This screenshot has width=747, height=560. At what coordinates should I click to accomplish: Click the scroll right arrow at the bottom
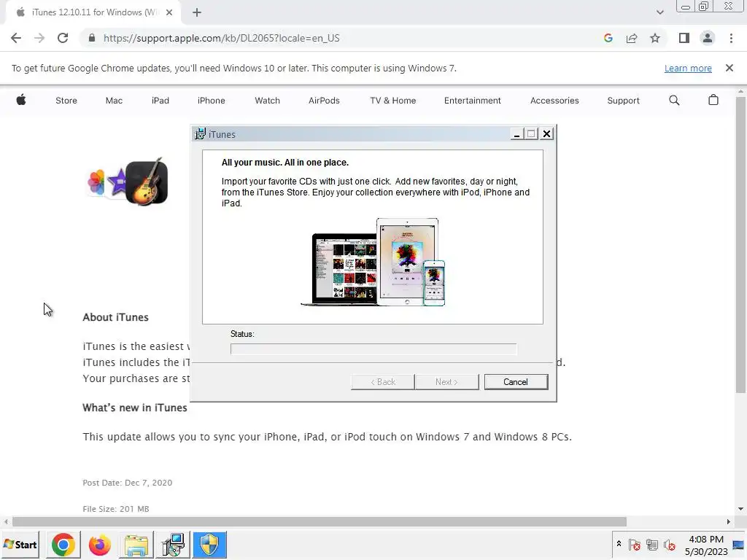coord(728,522)
